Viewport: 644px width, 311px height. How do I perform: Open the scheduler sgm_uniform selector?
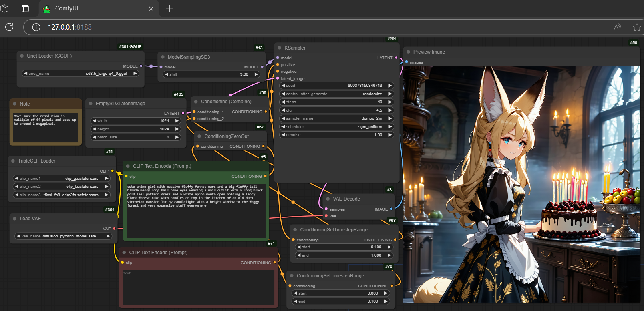pyautogui.click(x=336, y=127)
